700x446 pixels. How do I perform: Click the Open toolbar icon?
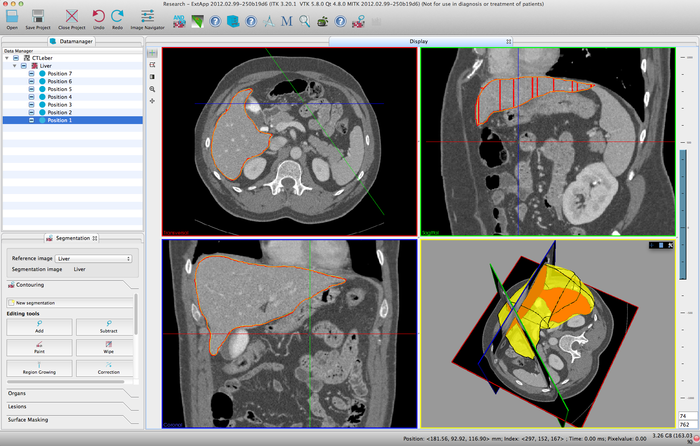12,19
